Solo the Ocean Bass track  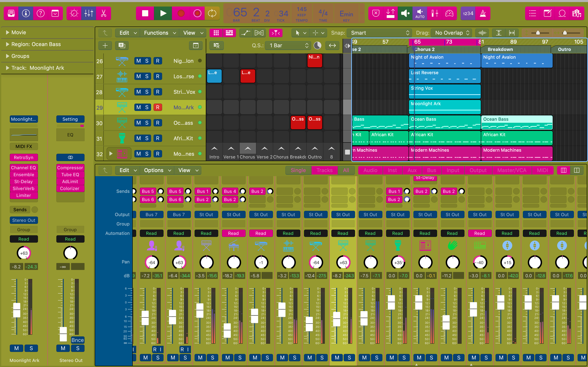point(147,123)
